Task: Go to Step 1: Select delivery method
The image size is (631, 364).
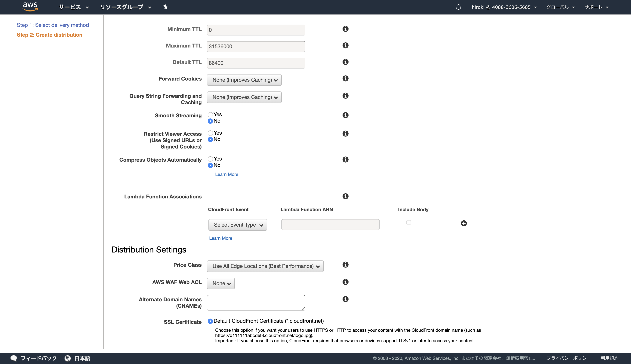Action: pyautogui.click(x=53, y=25)
